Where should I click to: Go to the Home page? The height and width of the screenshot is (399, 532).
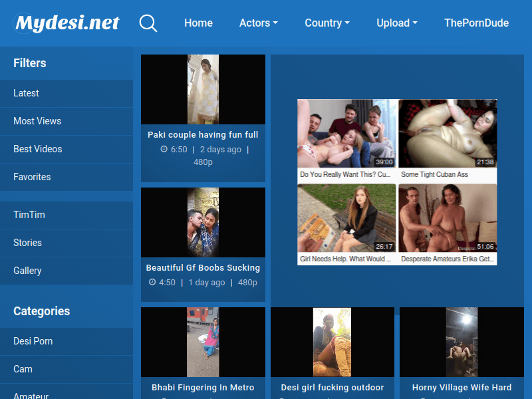tap(198, 23)
